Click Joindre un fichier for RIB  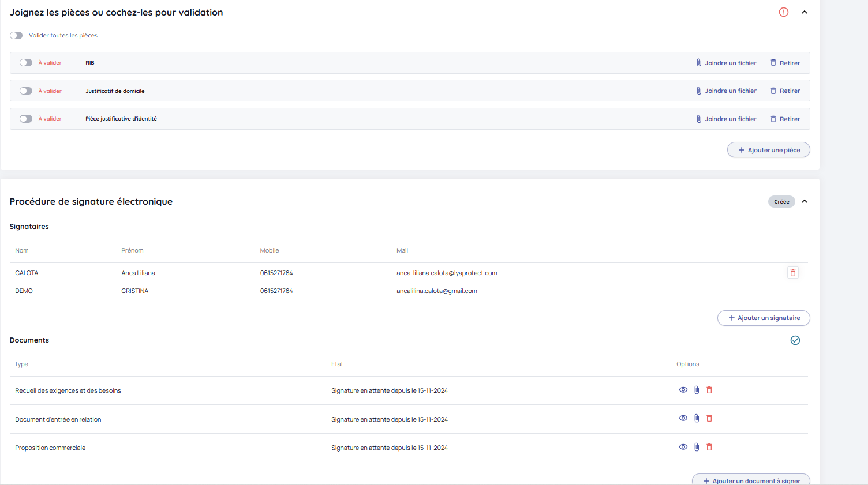pyautogui.click(x=726, y=63)
